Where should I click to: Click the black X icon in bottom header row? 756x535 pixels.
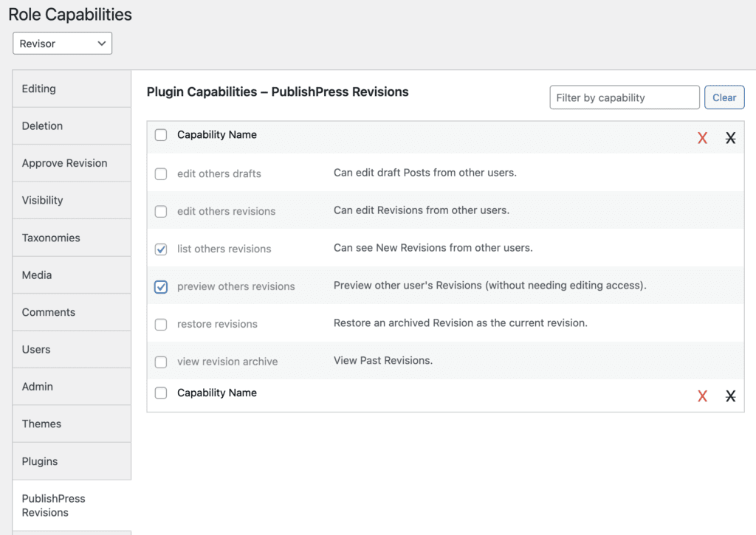(x=730, y=396)
